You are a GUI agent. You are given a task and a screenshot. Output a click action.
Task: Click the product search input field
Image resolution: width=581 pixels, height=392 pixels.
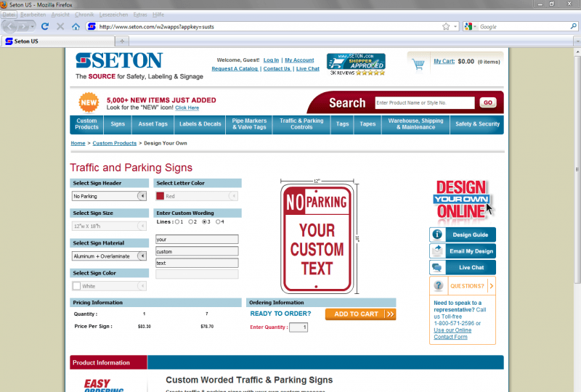(425, 102)
